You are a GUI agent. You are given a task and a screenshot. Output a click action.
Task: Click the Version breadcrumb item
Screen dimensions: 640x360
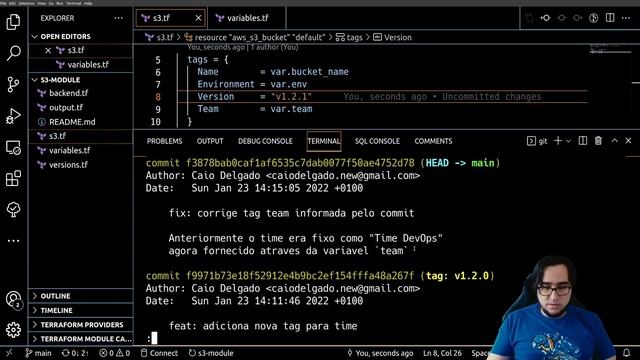(393, 38)
